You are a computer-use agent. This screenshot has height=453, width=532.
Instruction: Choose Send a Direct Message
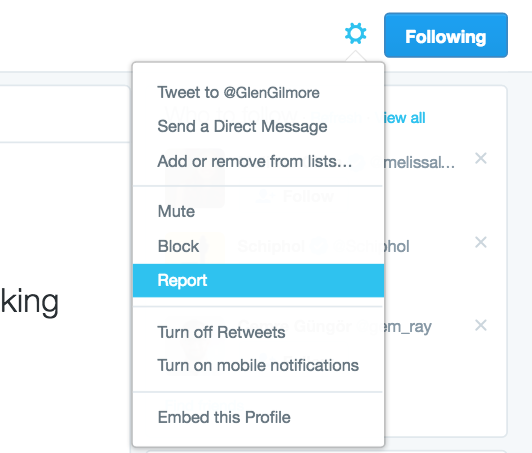(242, 127)
